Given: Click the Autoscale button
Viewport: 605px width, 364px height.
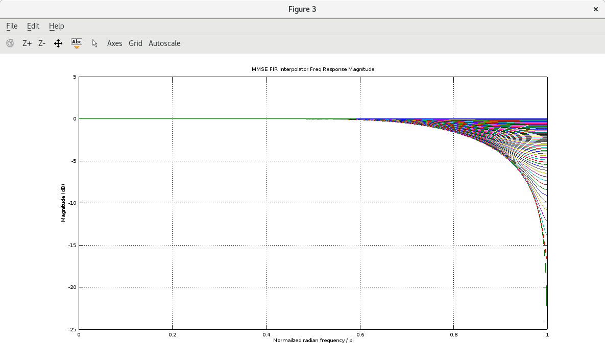Looking at the screenshot, I should pos(164,43).
